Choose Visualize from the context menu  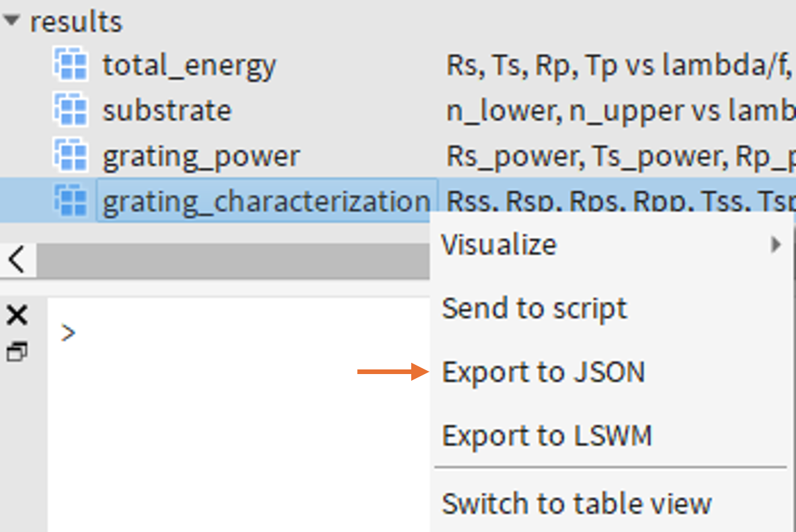[x=499, y=245]
